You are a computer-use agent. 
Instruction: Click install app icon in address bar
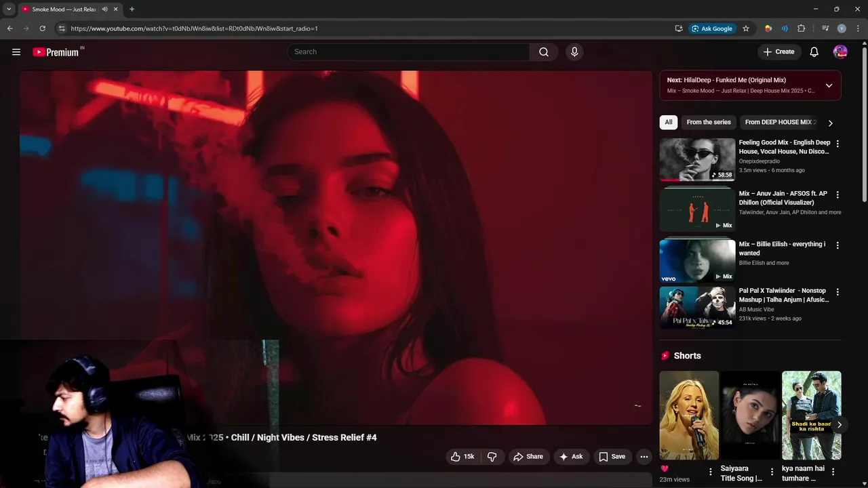[x=679, y=28]
